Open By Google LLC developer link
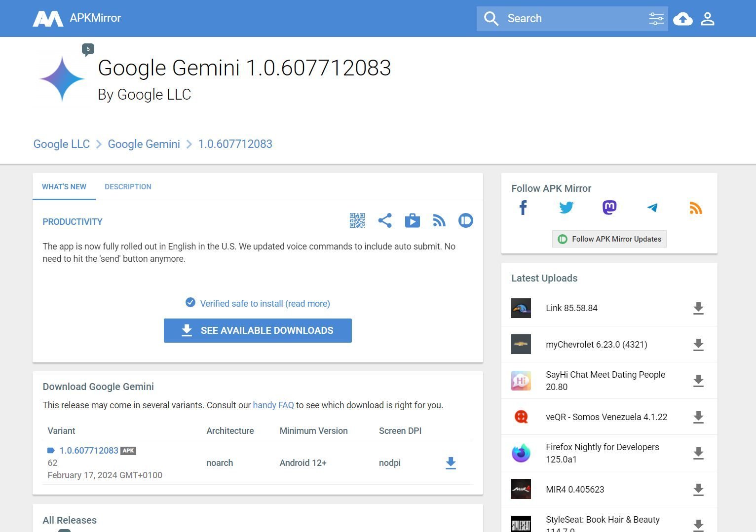Image resolution: width=756 pixels, height=532 pixels. (145, 95)
